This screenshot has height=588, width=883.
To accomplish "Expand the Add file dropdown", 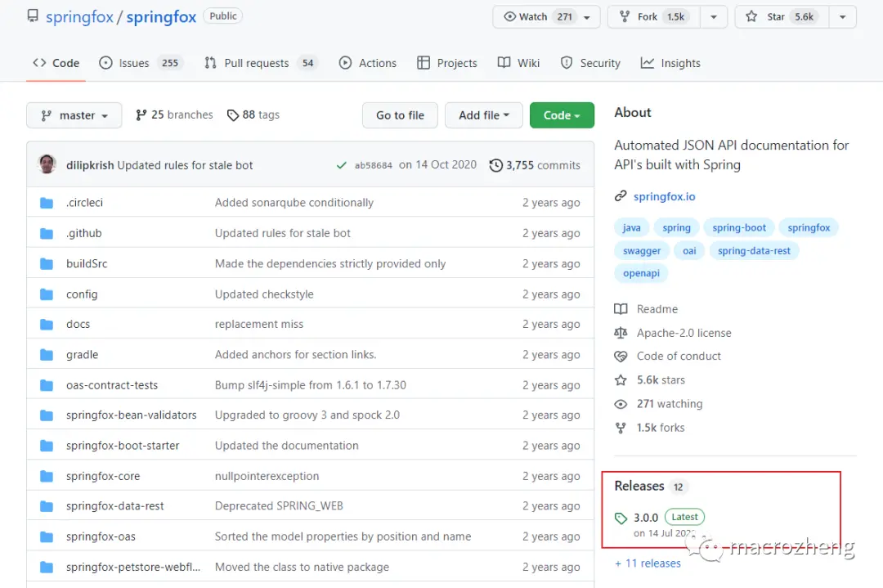I will [x=484, y=116].
